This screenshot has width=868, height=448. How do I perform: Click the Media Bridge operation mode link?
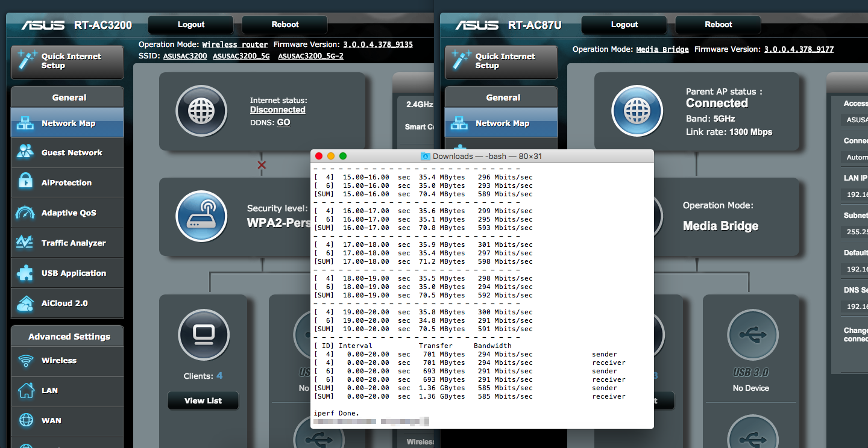coord(662,49)
